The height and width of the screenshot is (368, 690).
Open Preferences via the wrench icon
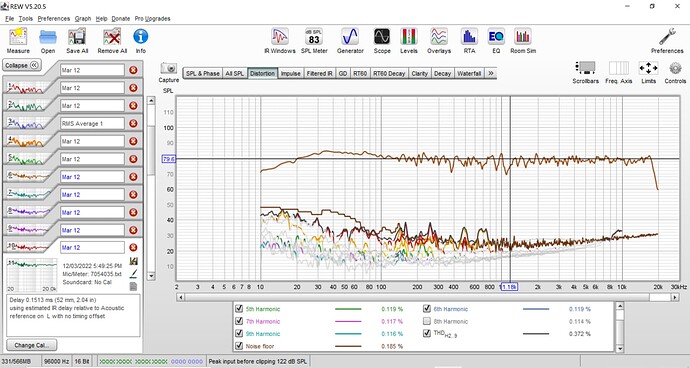(667, 37)
